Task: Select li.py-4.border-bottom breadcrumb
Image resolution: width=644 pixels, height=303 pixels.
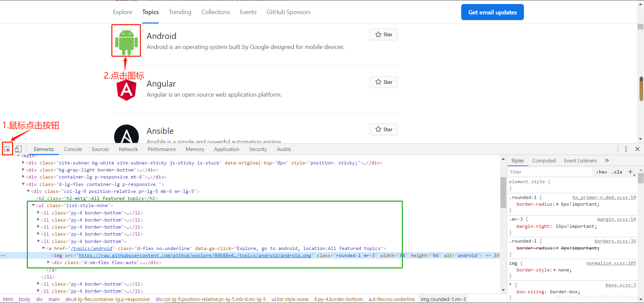Action: [x=338, y=299]
